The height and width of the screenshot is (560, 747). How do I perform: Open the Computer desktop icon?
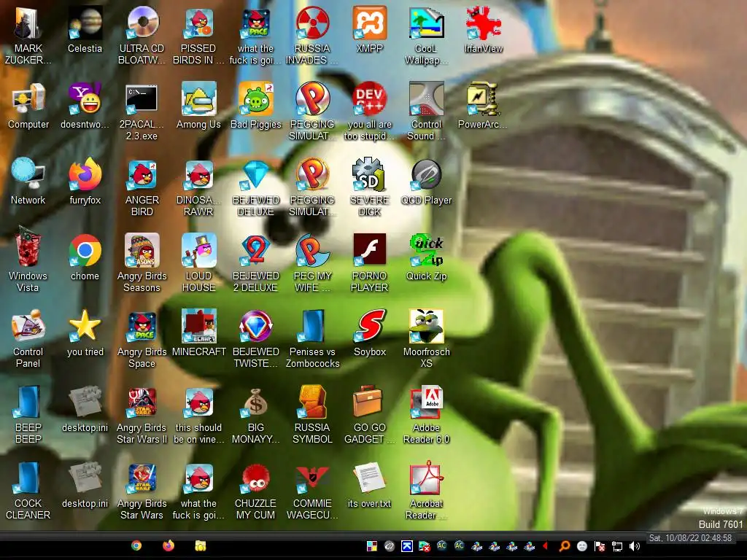tap(28, 106)
